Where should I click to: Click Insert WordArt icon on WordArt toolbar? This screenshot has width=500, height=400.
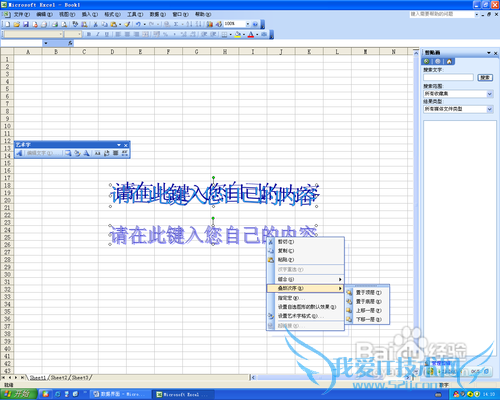click(x=19, y=153)
